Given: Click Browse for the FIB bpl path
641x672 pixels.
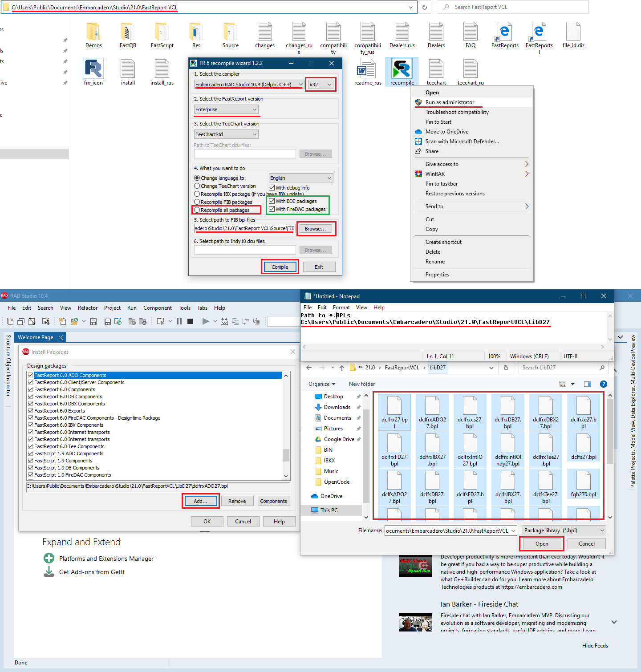Looking at the screenshot, I should pos(316,229).
